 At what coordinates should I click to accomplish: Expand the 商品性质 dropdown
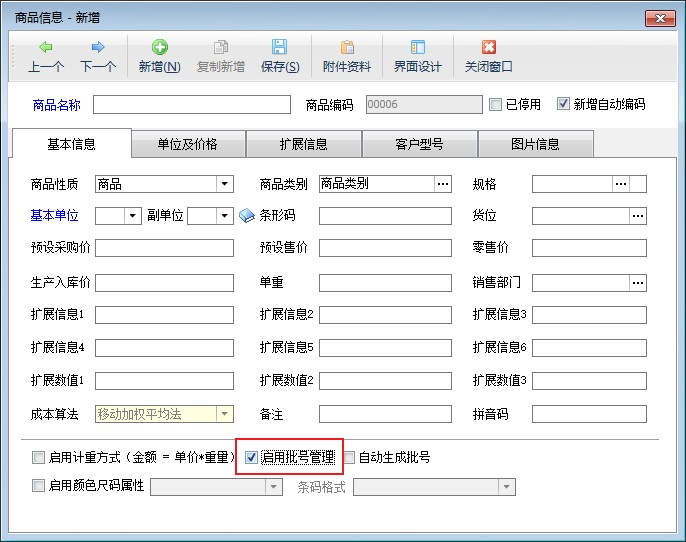tap(225, 184)
